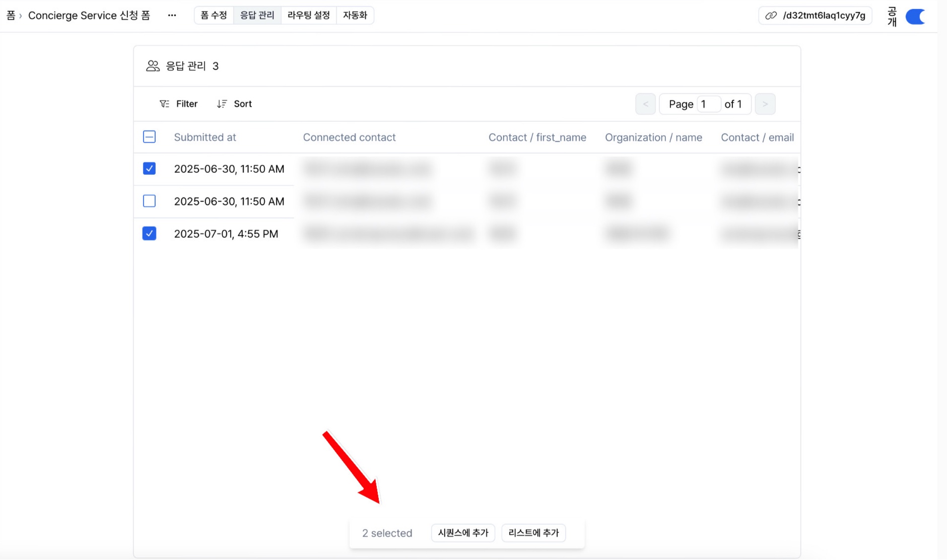
Task: Check the unchecked 2025-06-30, 11:50 AM row
Action: tap(149, 201)
